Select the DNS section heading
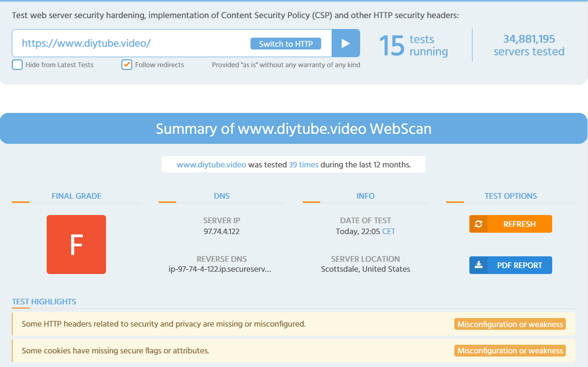The width and height of the screenshot is (588, 367). (222, 196)
